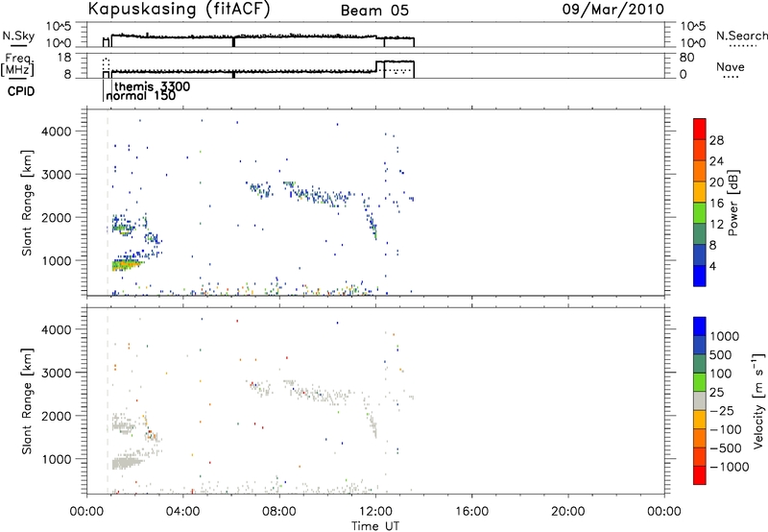Click the "08:00" time tick label
Screen dimensions: 768x532
279,512
